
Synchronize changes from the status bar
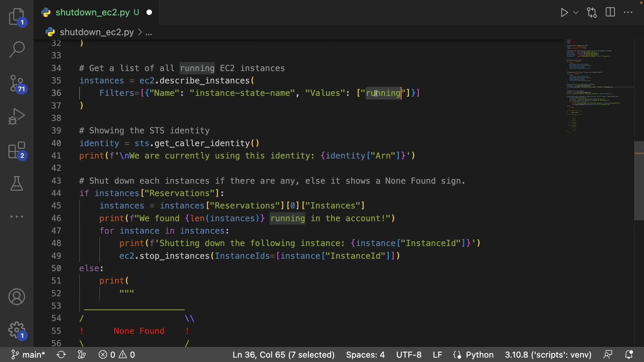(61, 355)
